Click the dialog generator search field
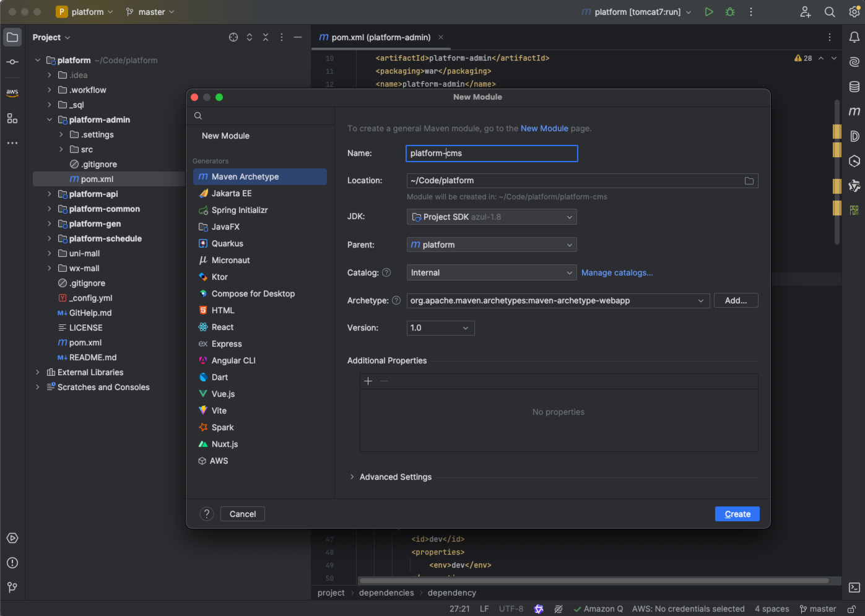 (260, 116)
